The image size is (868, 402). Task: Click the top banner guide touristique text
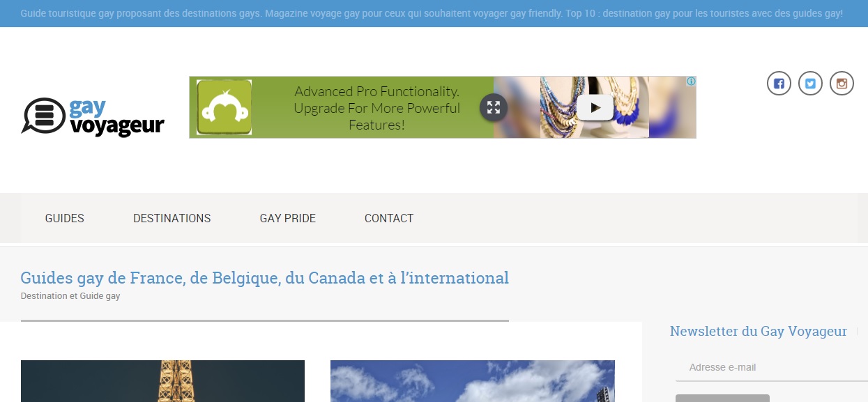point(432,13)
